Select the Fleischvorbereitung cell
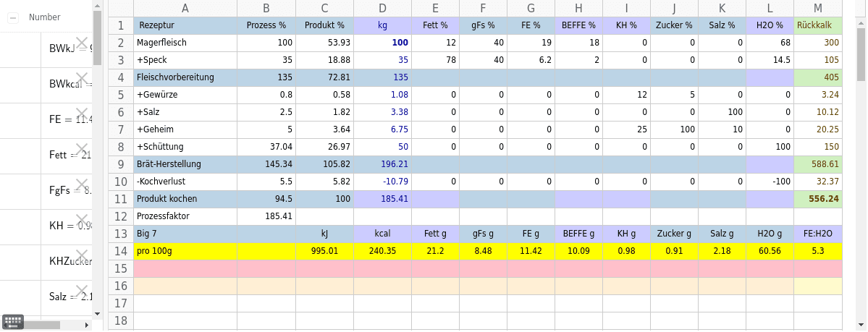The height and width of the screenshot is (332, 868). 185,77
